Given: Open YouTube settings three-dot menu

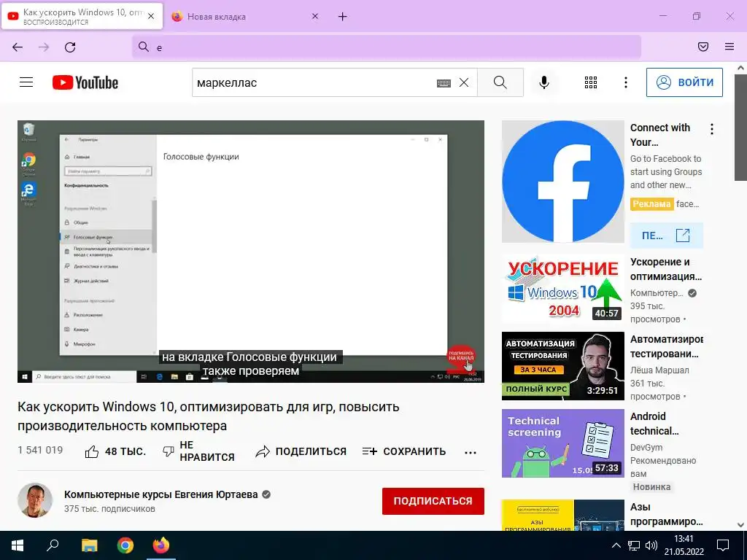Looking at the screenshot, I should [625, 82].
